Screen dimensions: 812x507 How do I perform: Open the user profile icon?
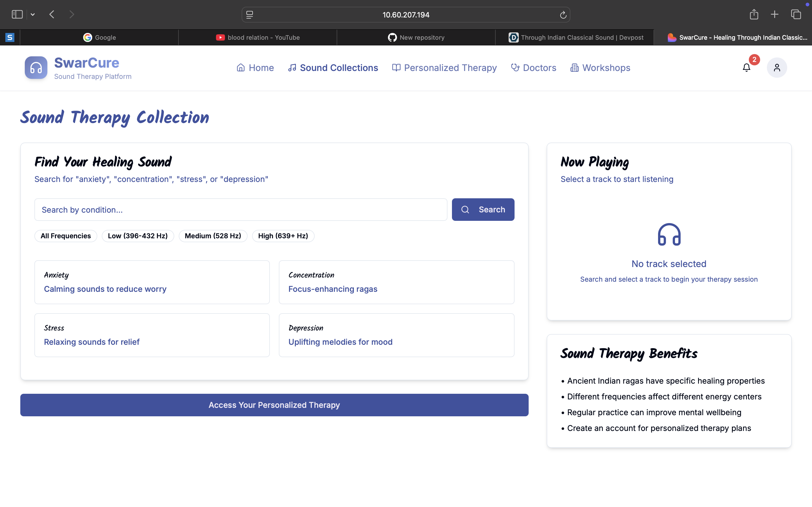(x=776, y=68)
